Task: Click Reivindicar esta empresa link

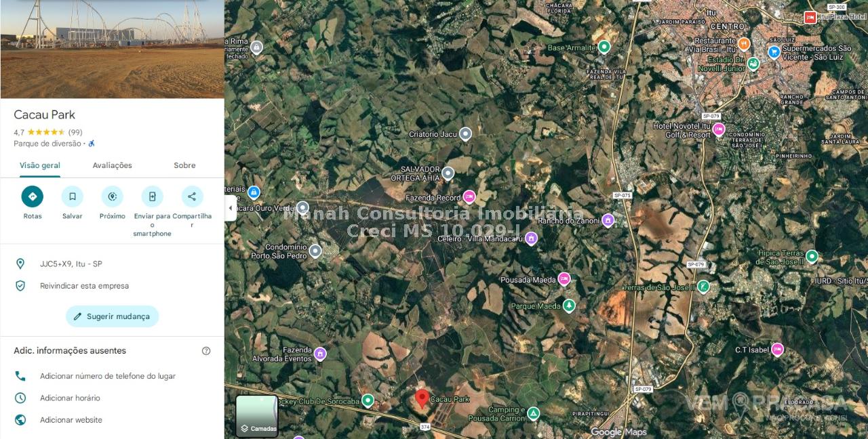Action: (85, 286)
